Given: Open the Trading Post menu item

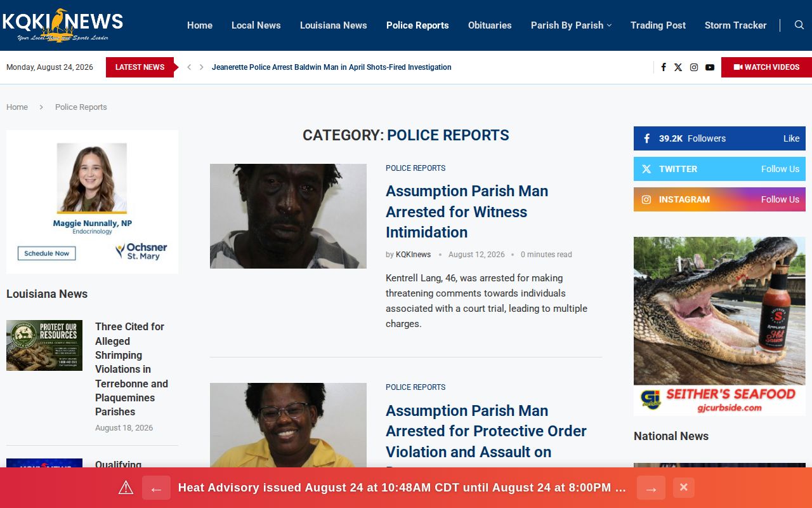Looking at the screenshot, I should tap(658, 25).
